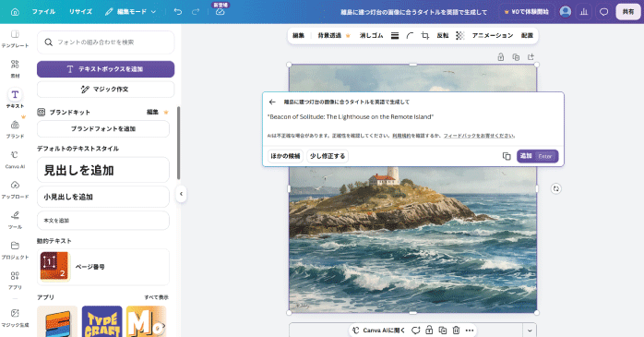Image resolution: width=644 pixels, height=337 pixels.
Task: Click the 追加 Enter button
Action: 537,156
